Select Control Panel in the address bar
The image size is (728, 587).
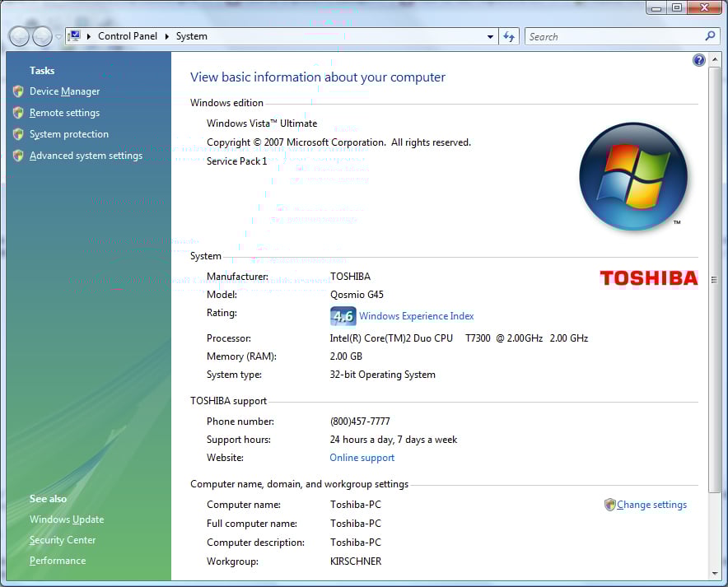[128, 36]
